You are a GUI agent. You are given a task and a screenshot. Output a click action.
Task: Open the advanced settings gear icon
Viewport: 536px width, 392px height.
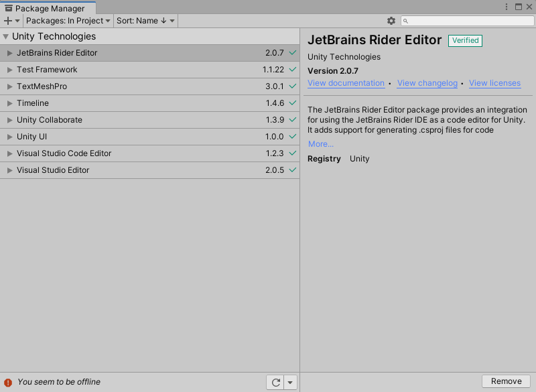click(x=391, y=21)
